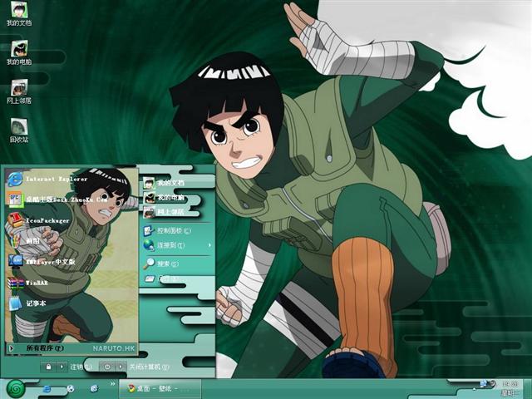Open 记事本 notepad in start menu
The height and width of the screenshot is (399, 532).
click(x=27, y=303)
